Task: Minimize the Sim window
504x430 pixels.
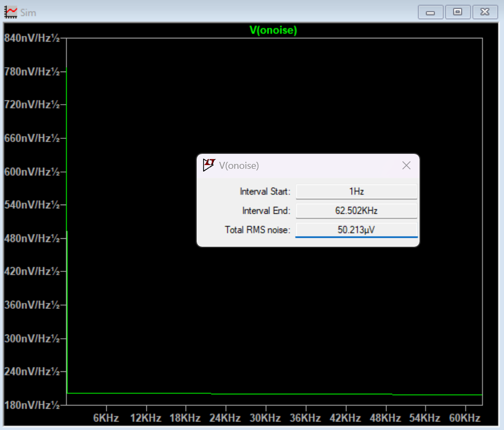Action: pyautogui.click(x=430, y=12)
